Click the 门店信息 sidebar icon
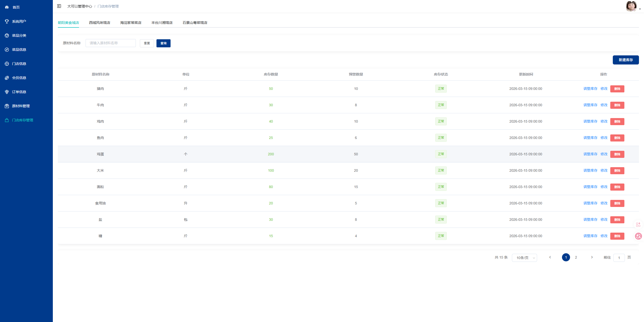644x322 pixels. 7,64
